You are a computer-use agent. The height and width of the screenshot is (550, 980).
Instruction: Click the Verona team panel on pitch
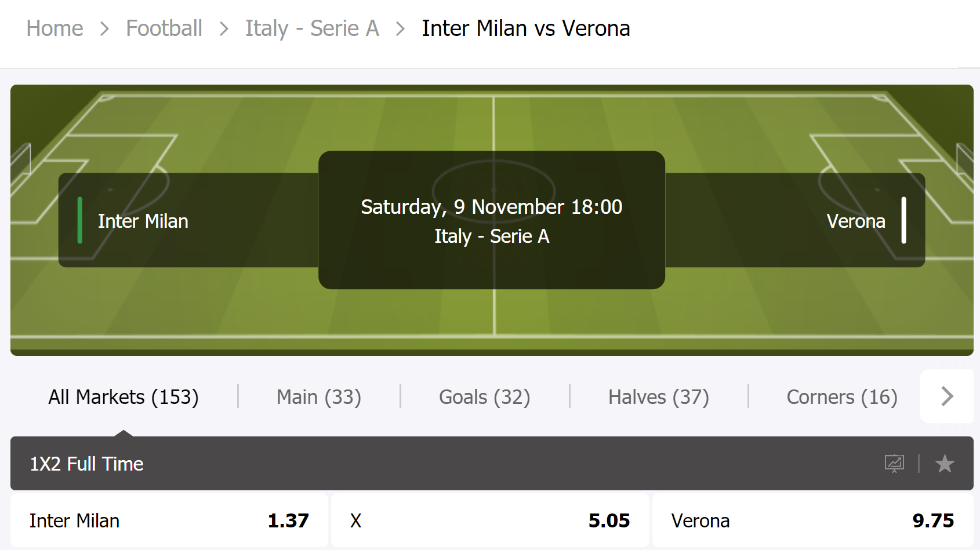tap(795, 220)
